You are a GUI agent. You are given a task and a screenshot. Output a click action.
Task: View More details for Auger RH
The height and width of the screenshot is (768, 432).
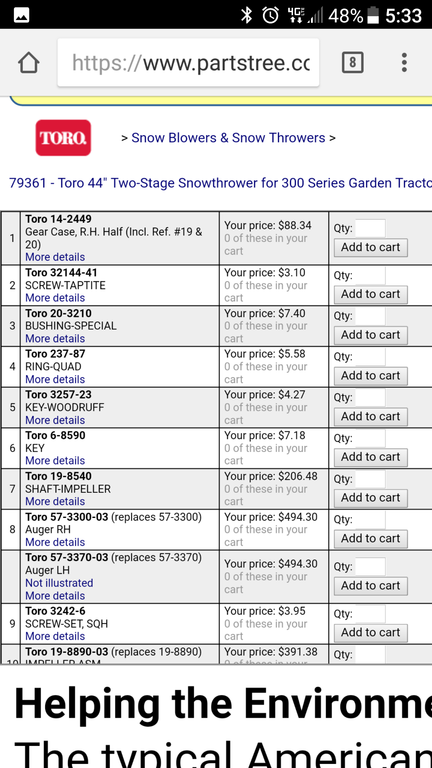click(55, 542)
